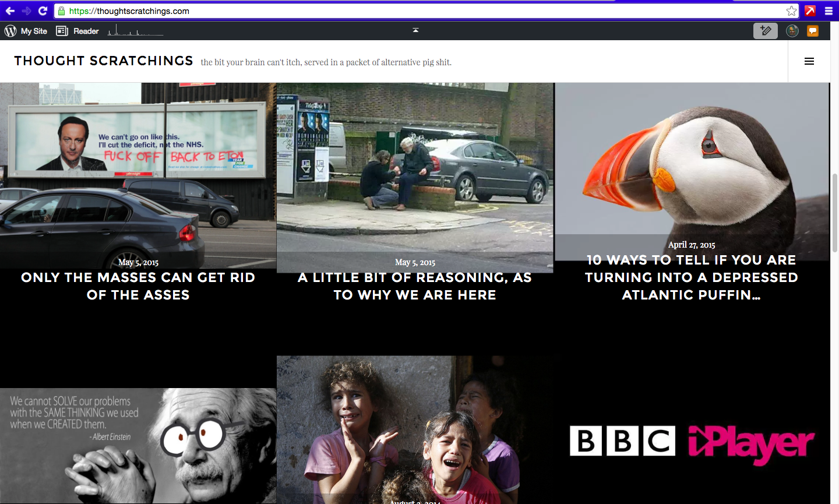Click the new post pencil button
Image resolution: width=839 pixels, height=504 pixels.
pos(766,31)
